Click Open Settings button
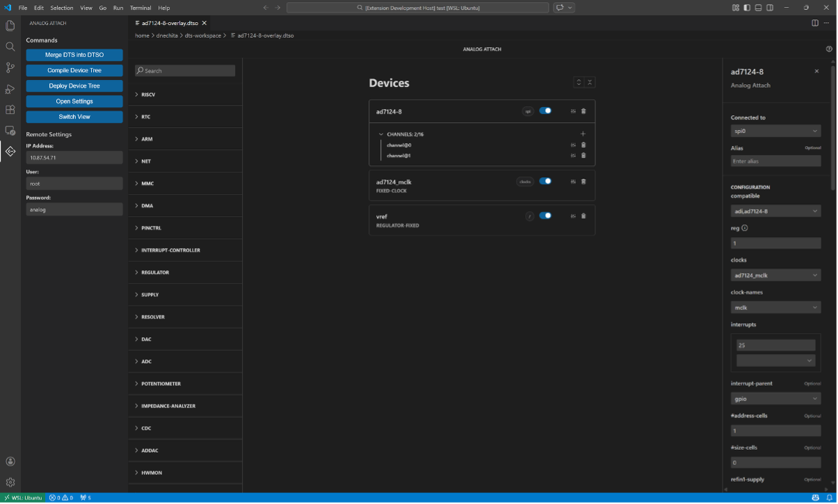The width and height of the screenshot is (838, 504). (x=74, y=101)
